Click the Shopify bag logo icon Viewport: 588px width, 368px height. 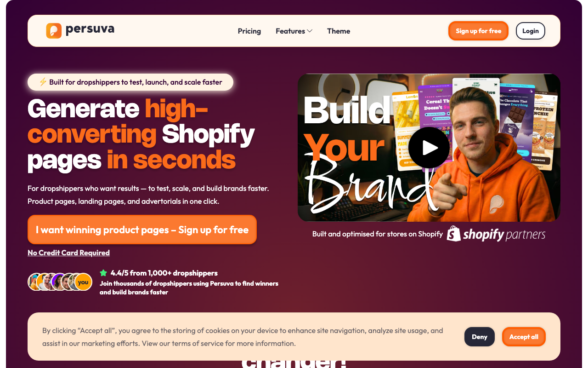[454, 234]
